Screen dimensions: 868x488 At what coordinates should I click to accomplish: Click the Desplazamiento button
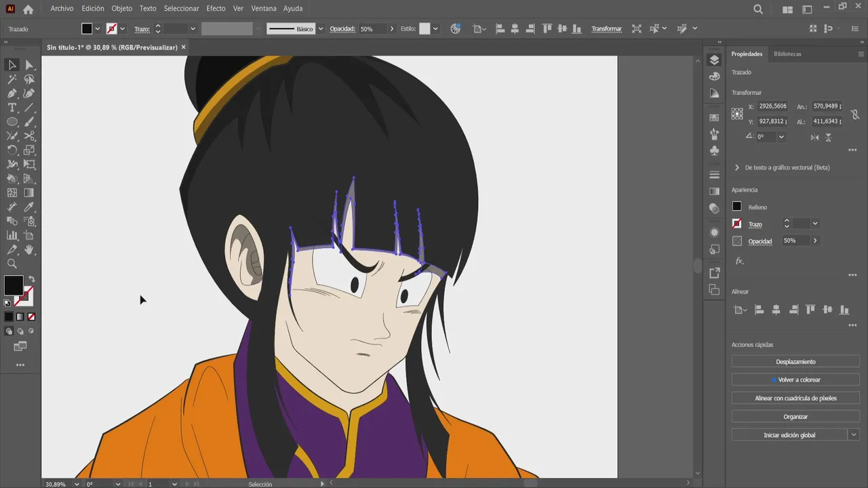pyautogui.click(x=795, y=362)
